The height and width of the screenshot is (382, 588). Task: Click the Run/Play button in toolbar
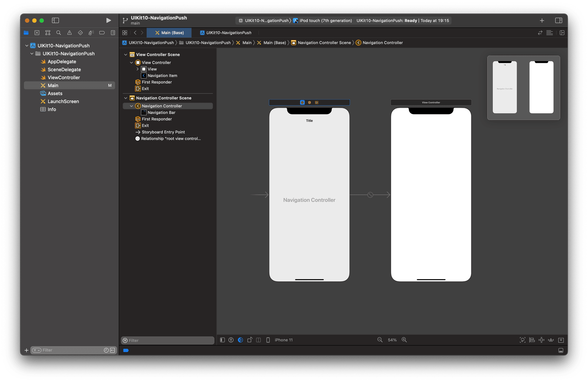coord(108,20)
